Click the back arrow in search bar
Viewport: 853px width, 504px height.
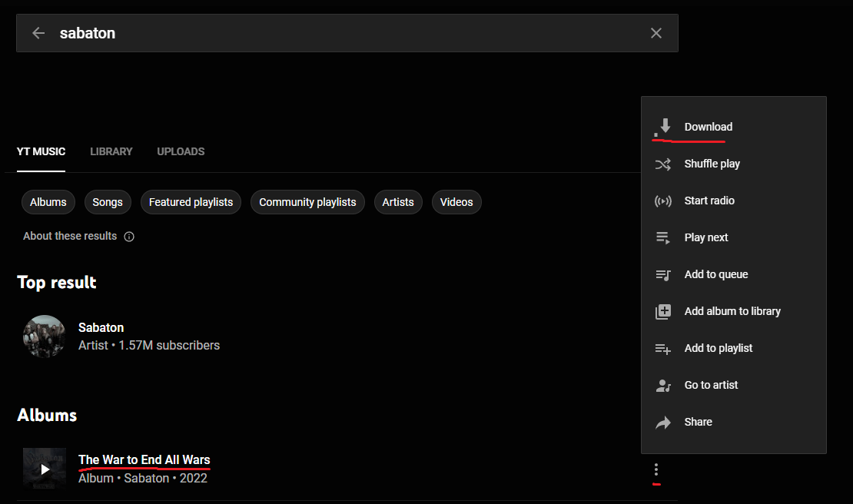(x=38, y=33)
